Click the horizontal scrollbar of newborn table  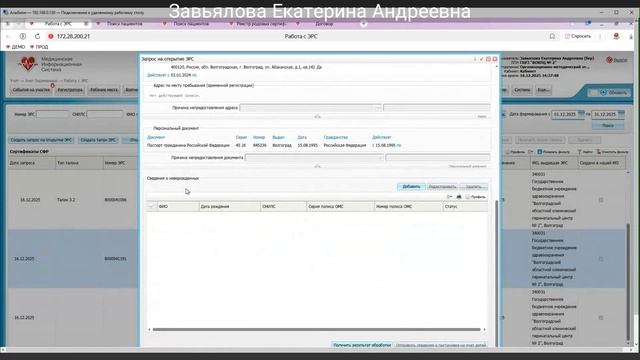316,329
